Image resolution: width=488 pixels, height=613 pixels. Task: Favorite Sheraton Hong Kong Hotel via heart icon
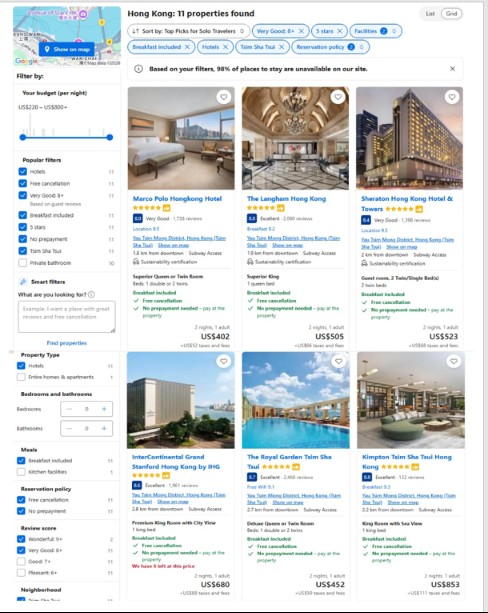(452, 97)
